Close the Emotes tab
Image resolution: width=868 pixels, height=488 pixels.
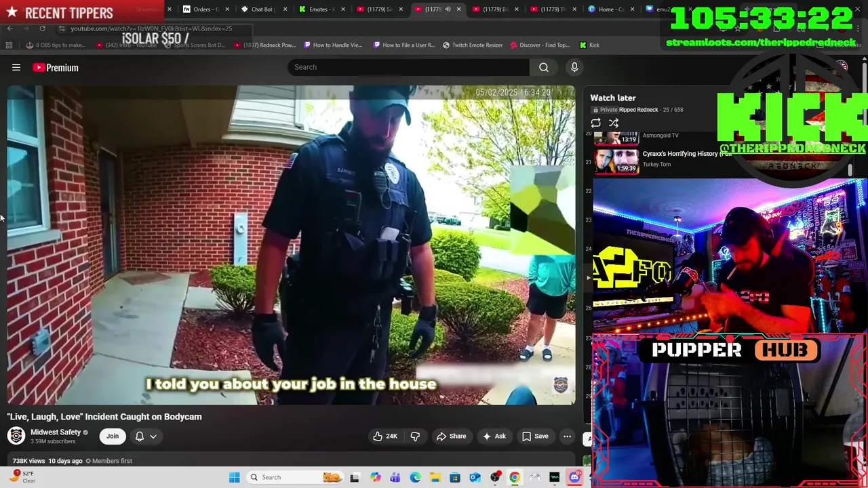(x=343, y=9)
